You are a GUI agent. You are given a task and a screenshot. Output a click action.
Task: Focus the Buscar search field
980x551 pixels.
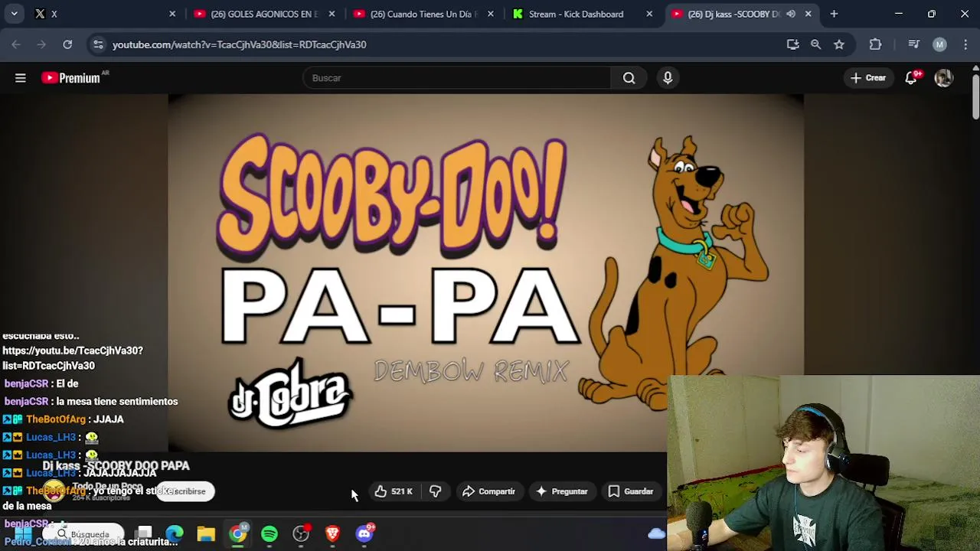tap(456, 77)
